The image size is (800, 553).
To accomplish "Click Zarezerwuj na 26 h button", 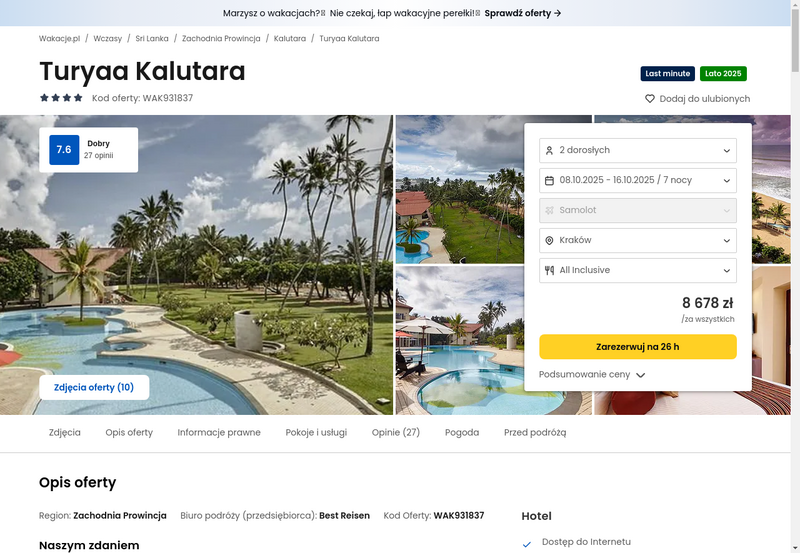I will (x=638, y=347).
